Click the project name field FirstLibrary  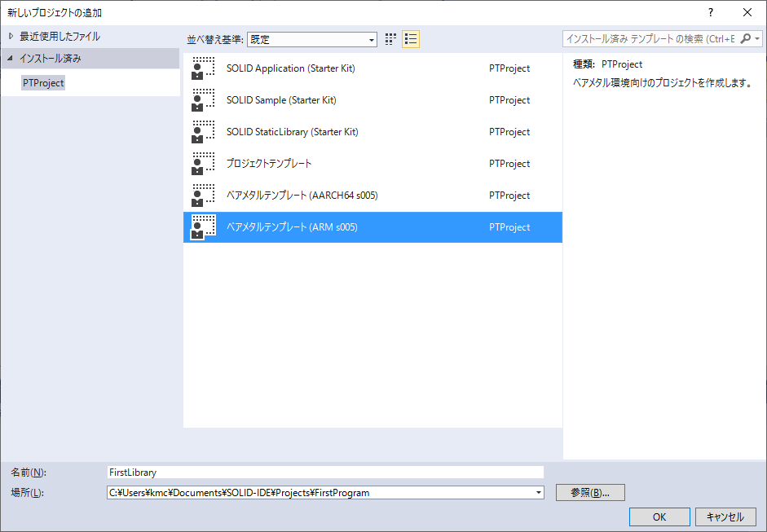pyautogui.click(x=324, y=472)
